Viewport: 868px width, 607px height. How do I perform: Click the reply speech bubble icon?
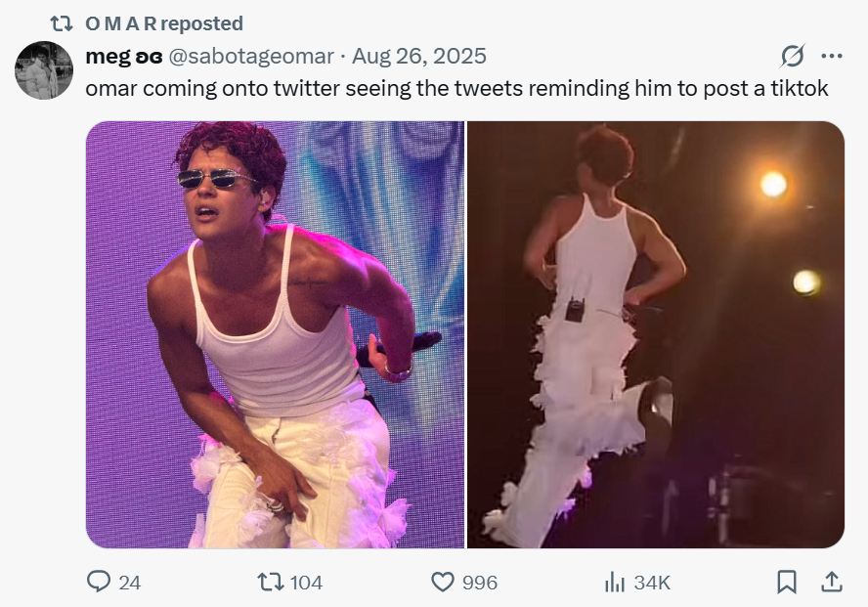point(99,582)
